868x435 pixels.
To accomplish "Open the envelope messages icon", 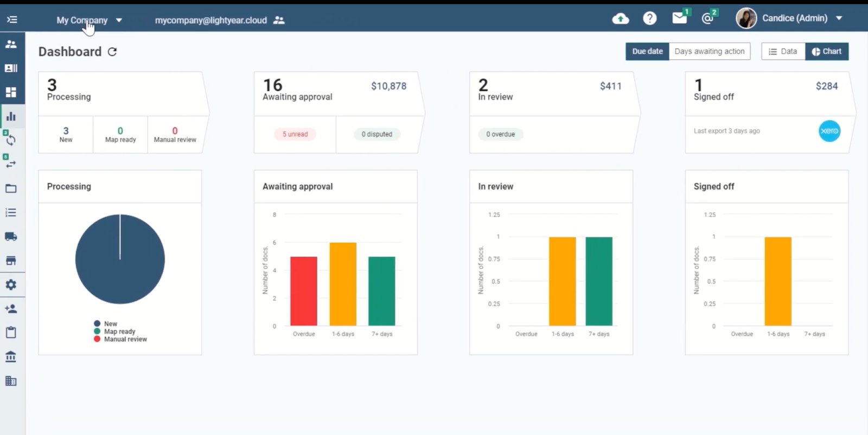I will click(679, 18).
